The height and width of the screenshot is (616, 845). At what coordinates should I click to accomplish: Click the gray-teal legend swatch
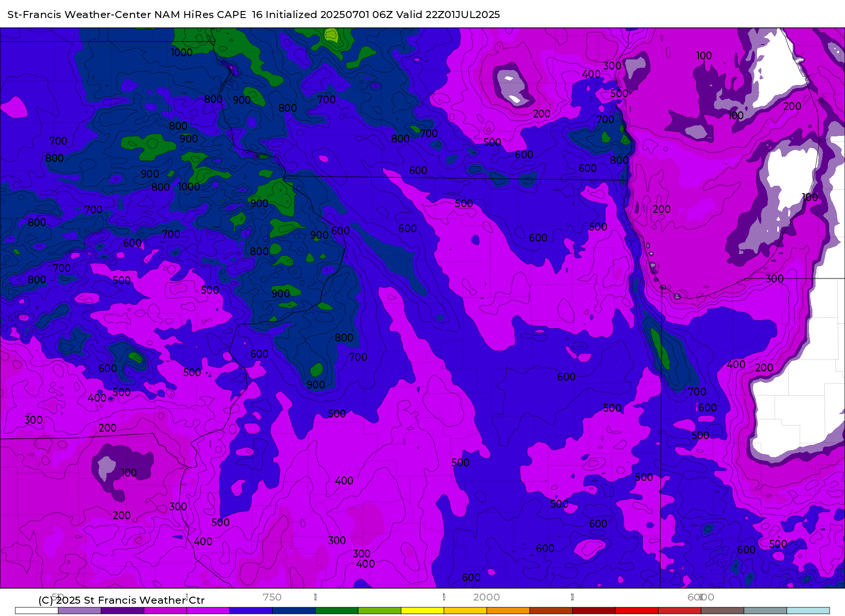tap(765, 611)
